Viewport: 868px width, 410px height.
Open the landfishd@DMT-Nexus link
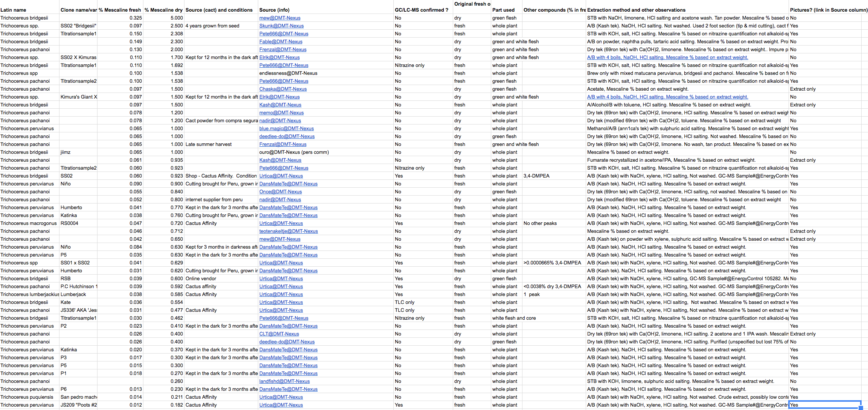tap(284, 381)
